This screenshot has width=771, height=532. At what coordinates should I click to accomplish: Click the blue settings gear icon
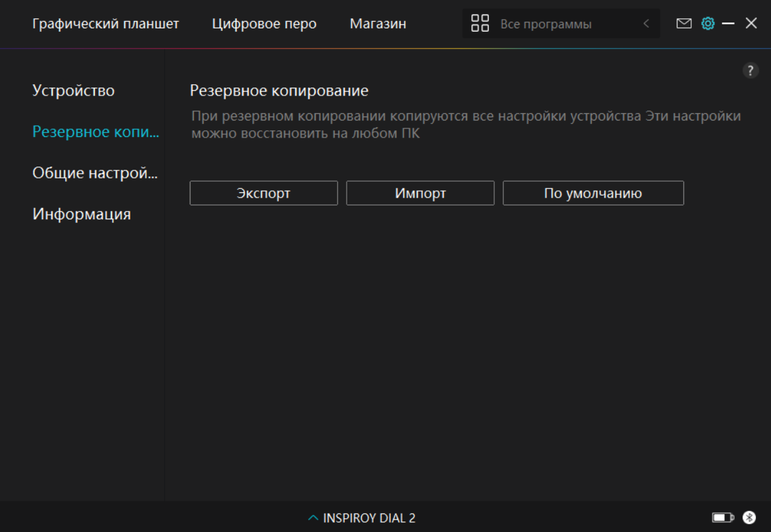[x=708, y=24]
